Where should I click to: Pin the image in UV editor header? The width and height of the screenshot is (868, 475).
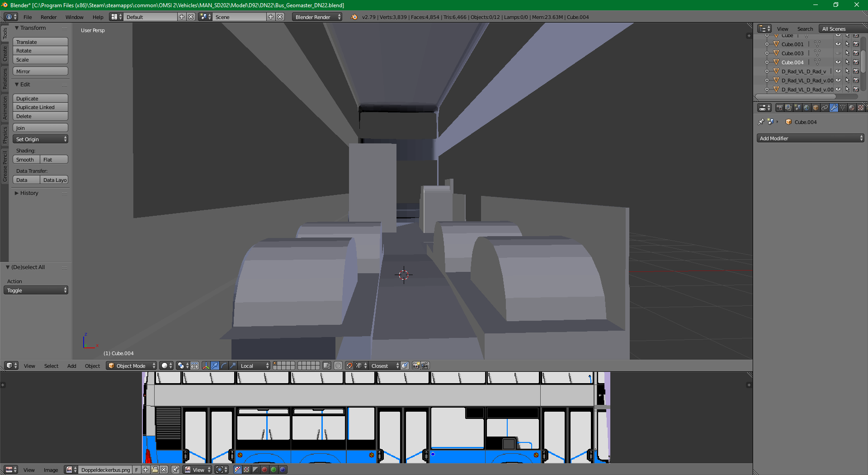pos(175,470)
